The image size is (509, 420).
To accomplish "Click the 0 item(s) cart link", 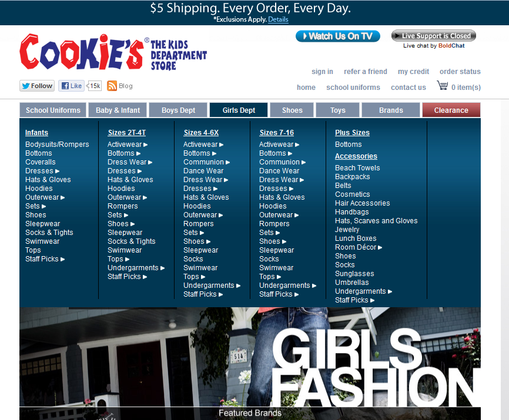I will pos(466,88).
